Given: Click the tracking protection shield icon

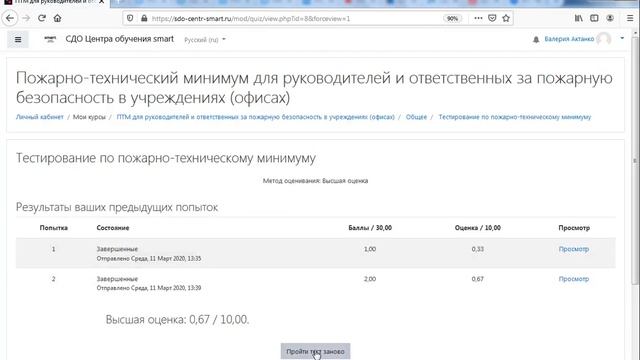Looking at the screenshot, I should click(x=130, y=18).
